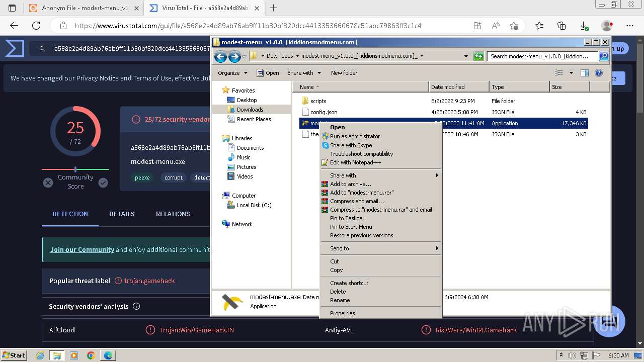Select the scripts folder icon
The image size is (644, 362).
point(305,101)
